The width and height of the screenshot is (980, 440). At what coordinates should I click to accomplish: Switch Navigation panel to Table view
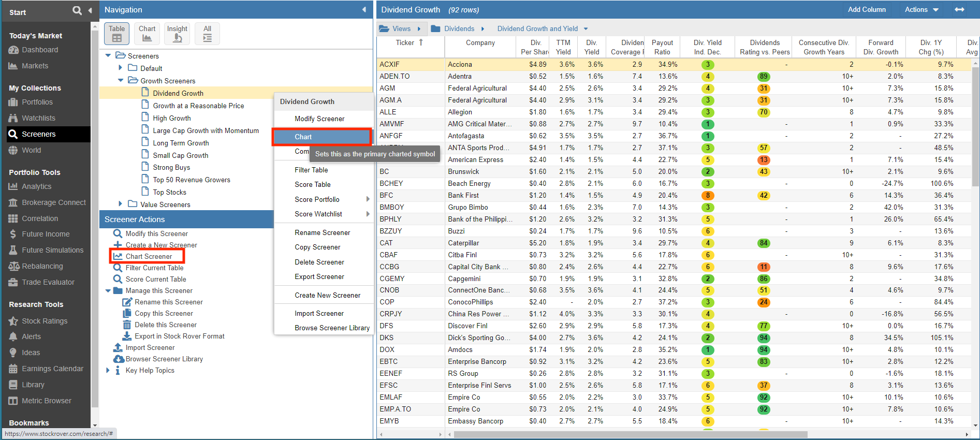(x=116, y=33)
